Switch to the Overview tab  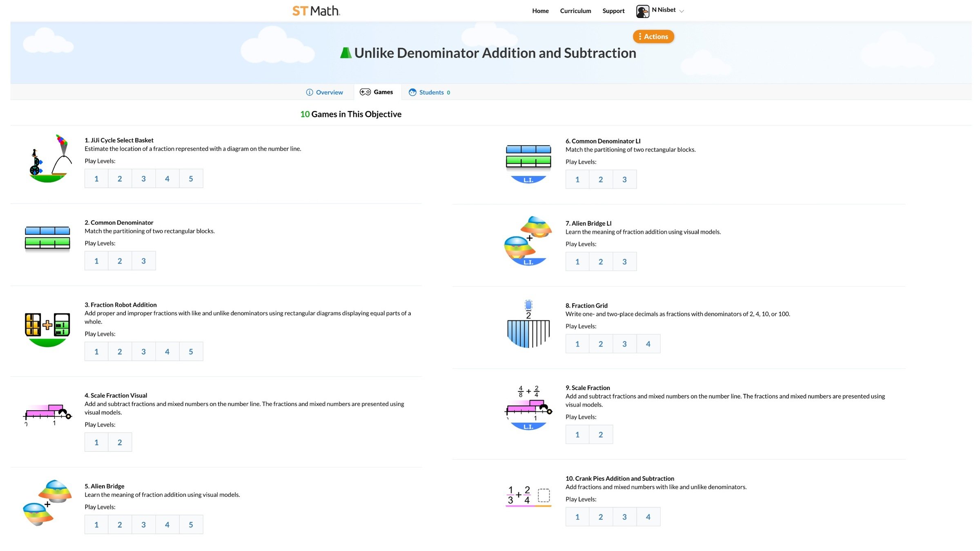point(325,92)
